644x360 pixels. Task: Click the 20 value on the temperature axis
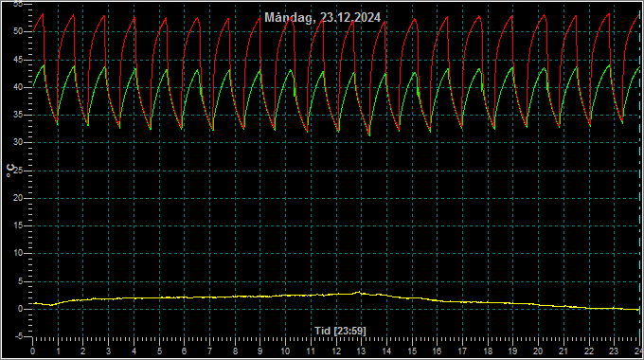(17, 198)
